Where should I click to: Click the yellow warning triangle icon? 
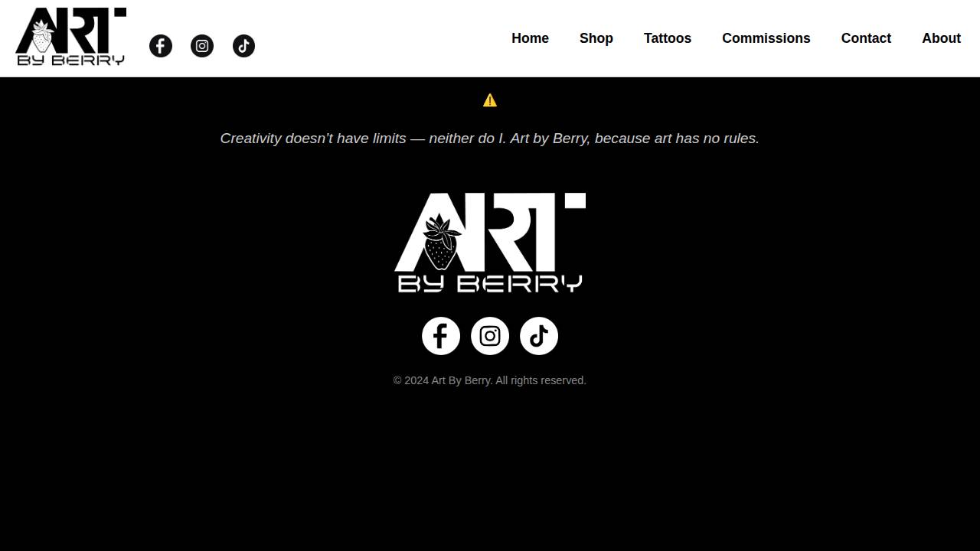coord(490,99)
